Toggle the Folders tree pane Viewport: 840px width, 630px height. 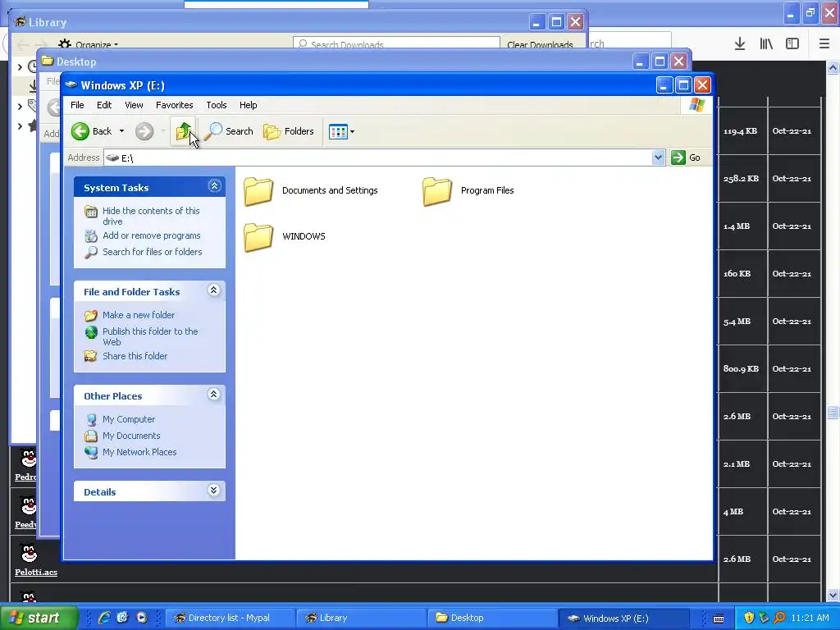[289, 131]
